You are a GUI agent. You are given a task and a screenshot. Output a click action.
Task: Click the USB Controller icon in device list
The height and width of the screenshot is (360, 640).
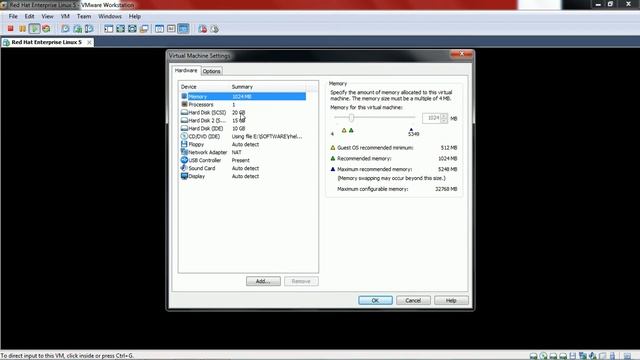tap(184, 160)
